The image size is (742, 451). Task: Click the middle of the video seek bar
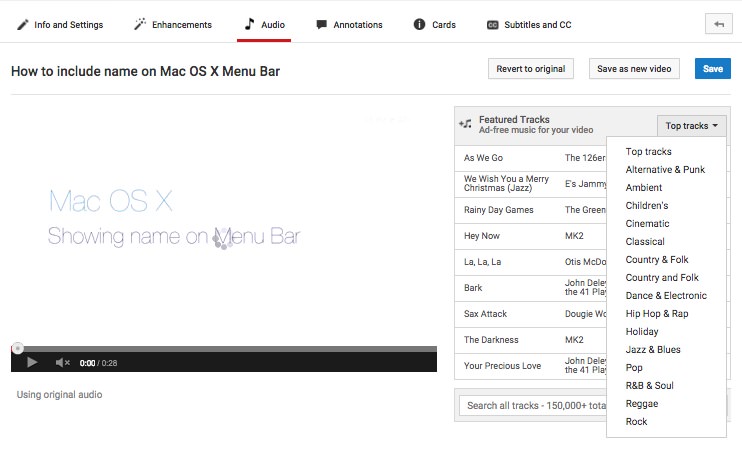(x=224, y=349)
